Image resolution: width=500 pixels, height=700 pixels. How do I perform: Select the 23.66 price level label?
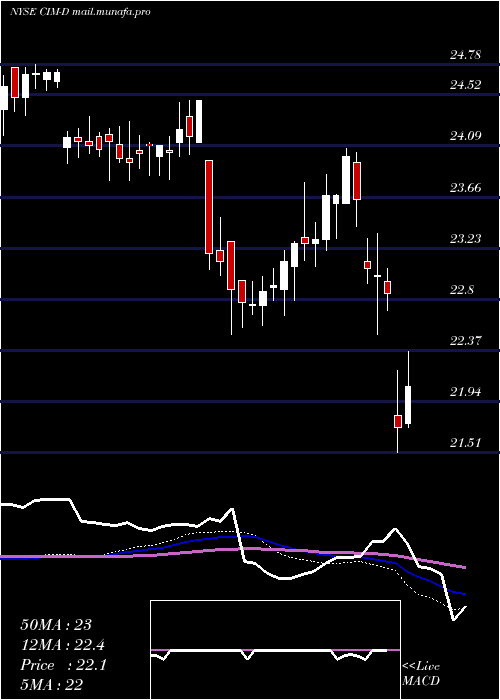(466, 187)
